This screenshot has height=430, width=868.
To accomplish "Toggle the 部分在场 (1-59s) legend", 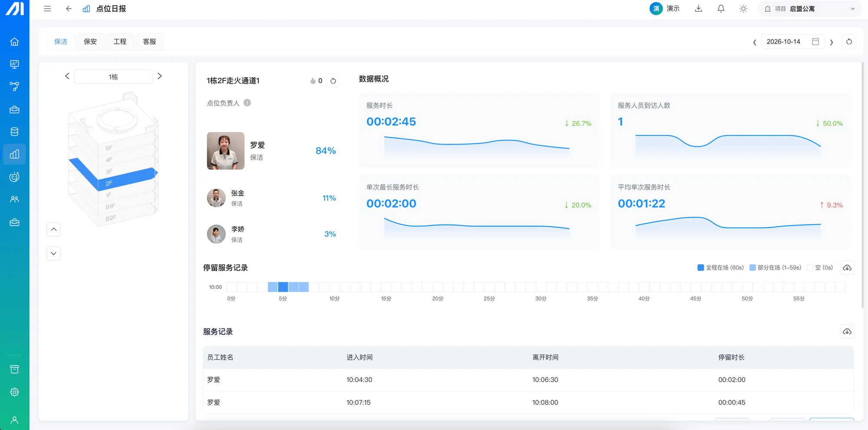I will [x=776, y=268].
